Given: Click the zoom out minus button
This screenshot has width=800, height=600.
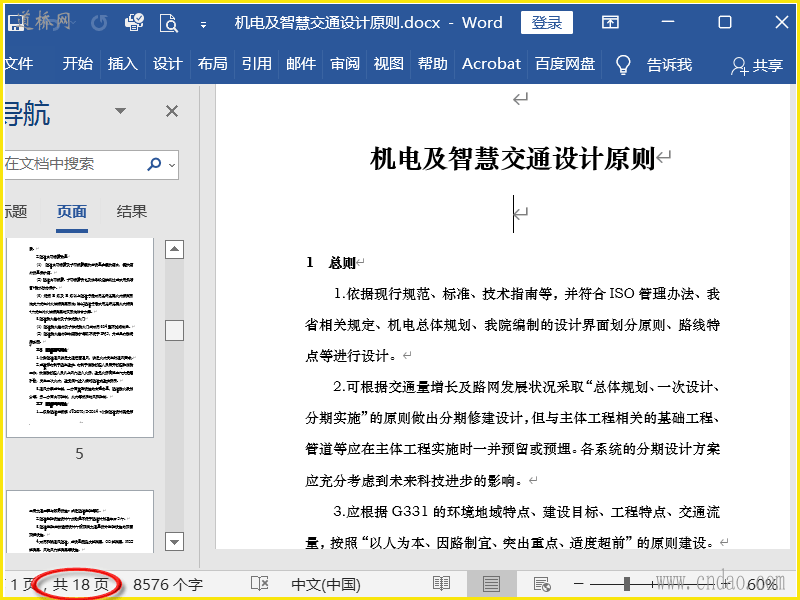Looking at the screenshot, I should tap(579, 584).
